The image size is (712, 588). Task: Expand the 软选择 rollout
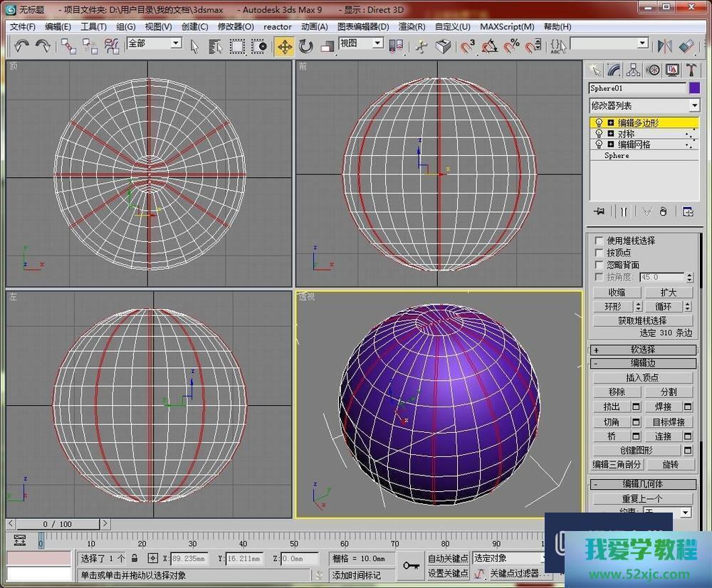642,350
